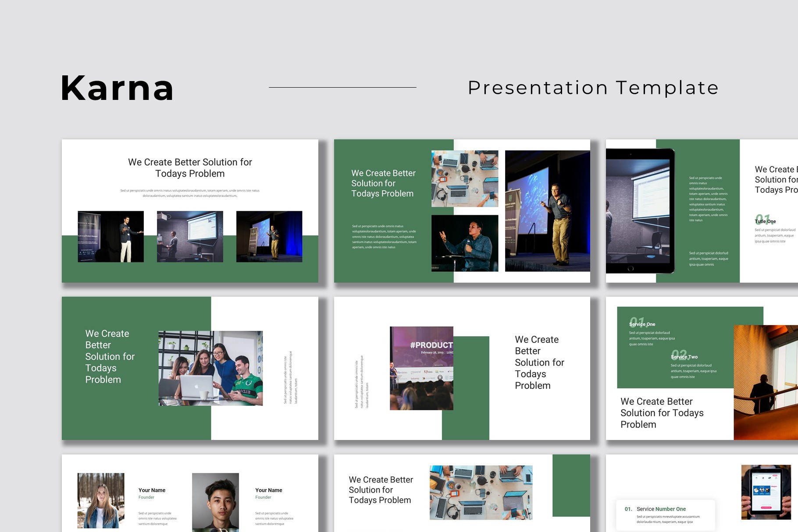The height and width of the screenshot is (532, 798).
Task: Select the 'Your Name Founder' label text
Action: tap(152, 493)
